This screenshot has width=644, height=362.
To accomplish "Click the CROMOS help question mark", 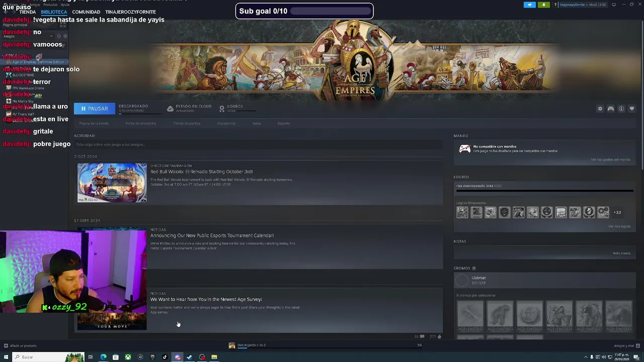I will (474, 268).
